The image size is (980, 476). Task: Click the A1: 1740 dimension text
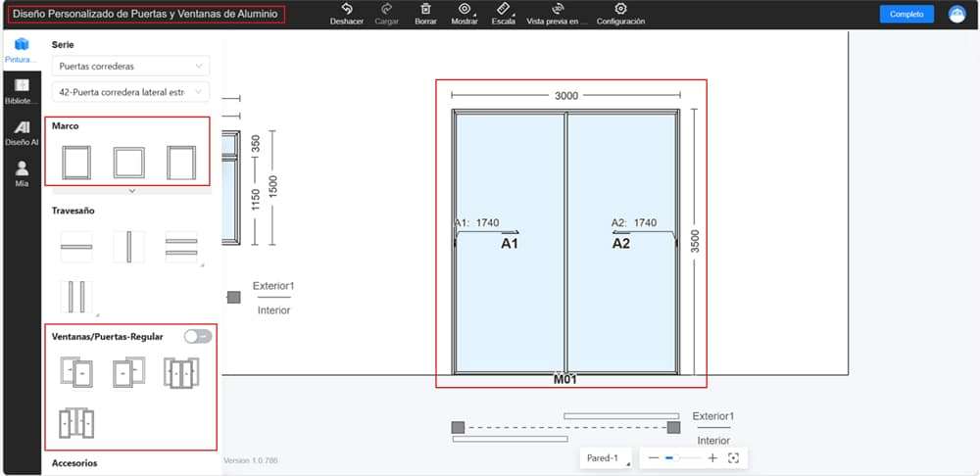click(x=476, y=223)
